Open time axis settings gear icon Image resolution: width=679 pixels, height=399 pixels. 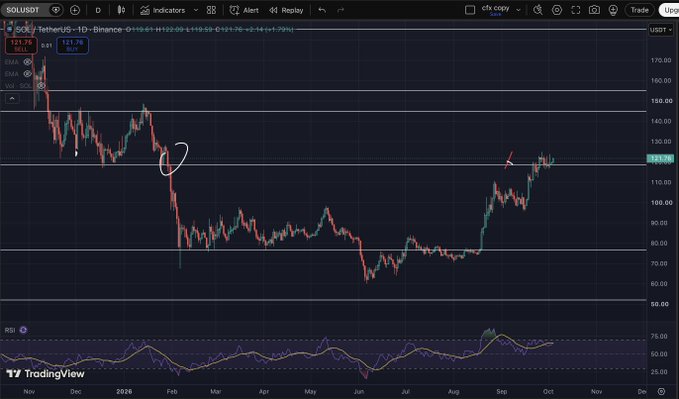[661, 391]
